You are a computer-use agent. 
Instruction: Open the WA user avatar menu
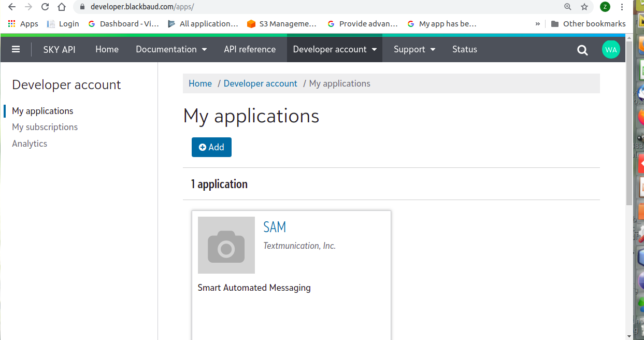[x=611, y=50]
